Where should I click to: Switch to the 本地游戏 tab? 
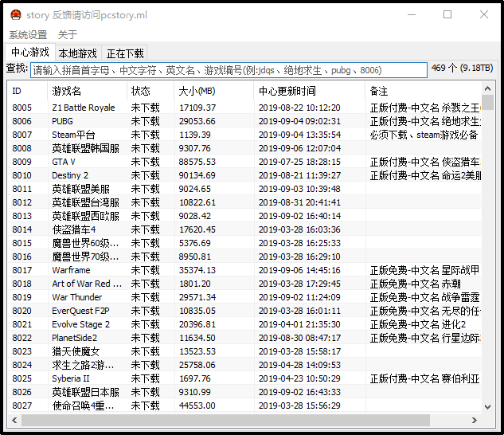78,53
